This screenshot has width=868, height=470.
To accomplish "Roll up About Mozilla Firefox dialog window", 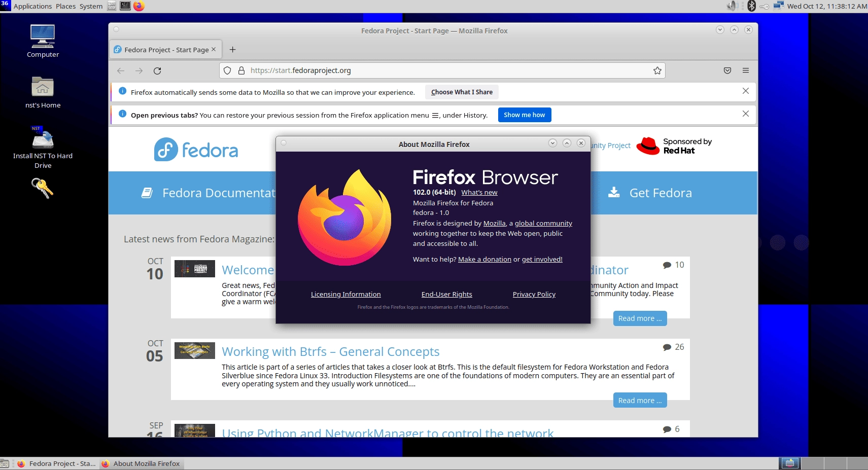I will point(552,143).
